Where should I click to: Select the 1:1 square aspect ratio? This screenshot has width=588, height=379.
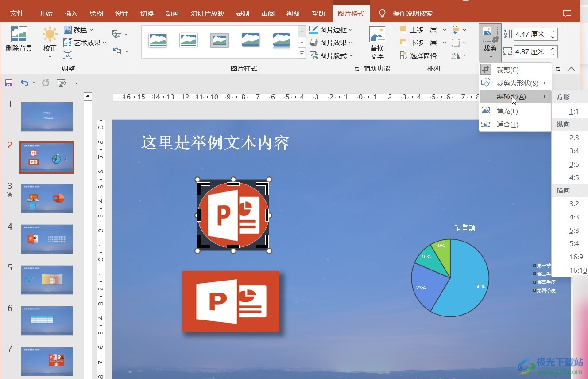pyautogui.click(x=574, y=112)
